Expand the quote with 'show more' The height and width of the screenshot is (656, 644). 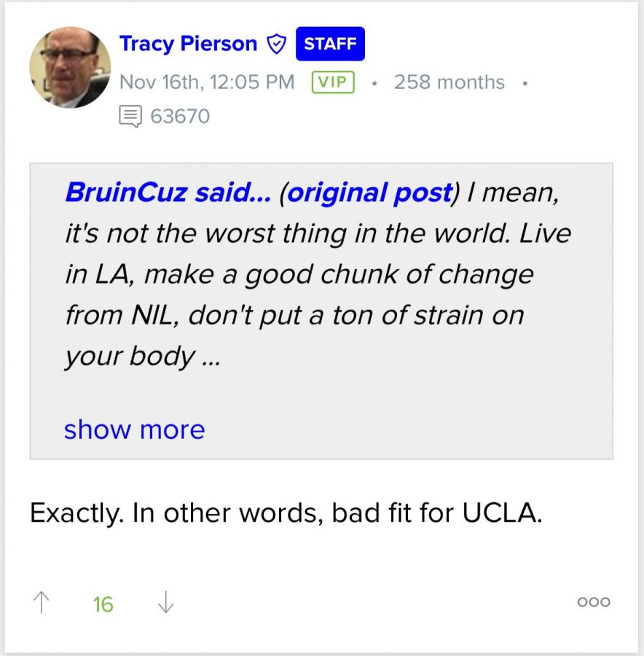click(134, 429)
